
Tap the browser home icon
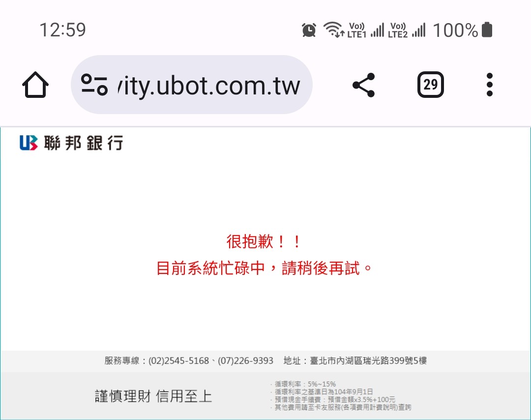coord(35,85)
